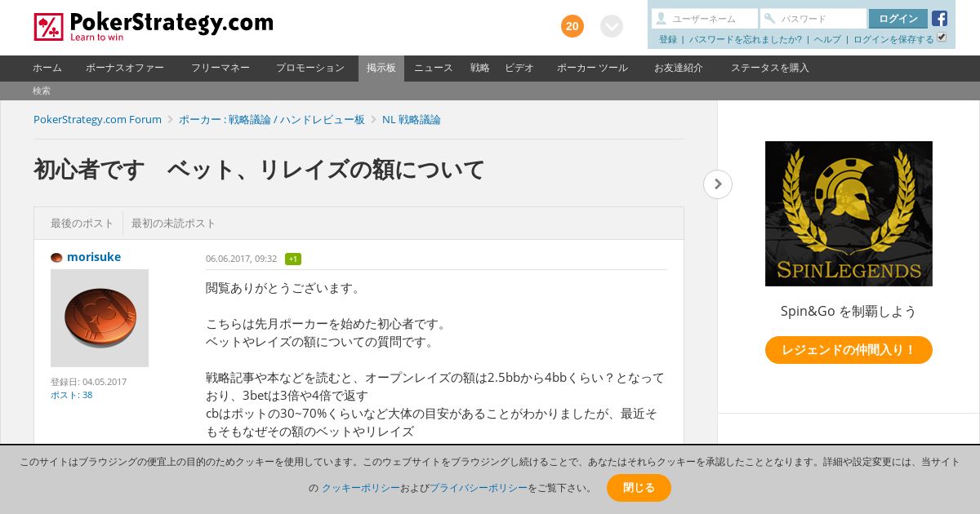Click the green +1 rating badge
The height and width of the screenshot is (514, 980).
[x=293, y=259]
